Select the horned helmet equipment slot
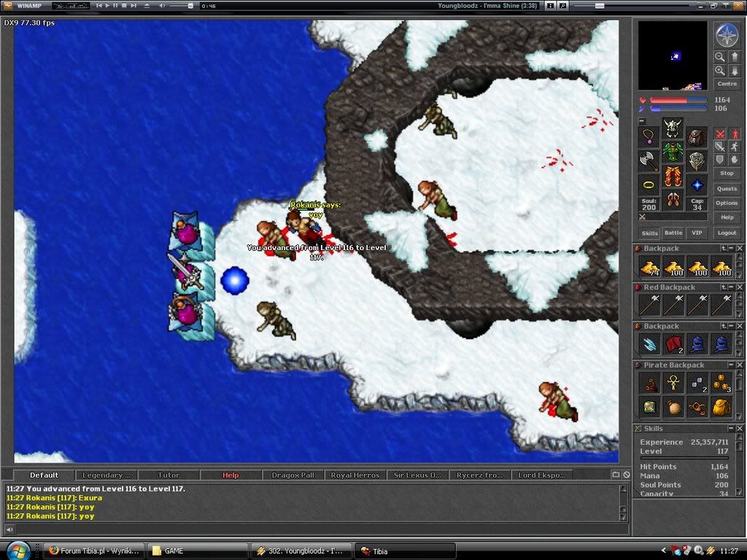 click(x=673, y=128)
